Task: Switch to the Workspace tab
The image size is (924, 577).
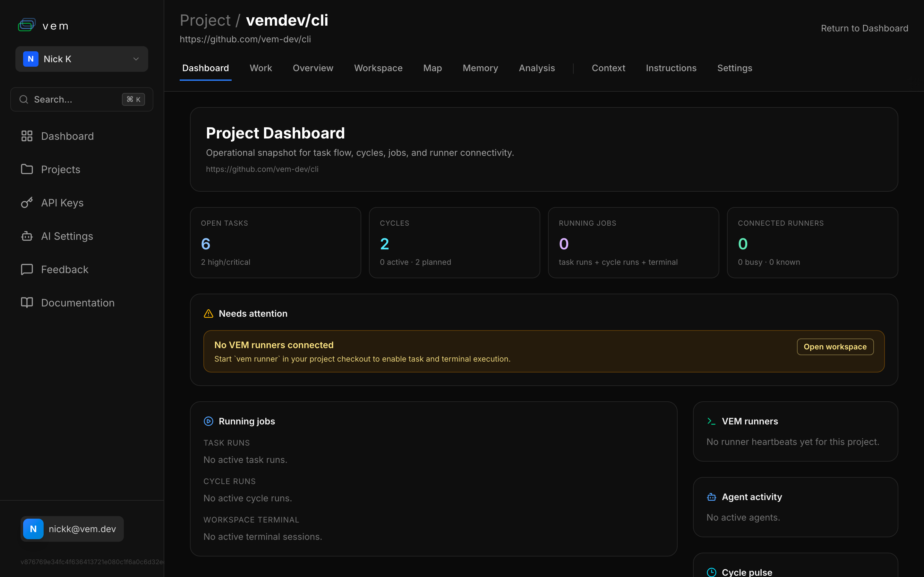Action: (378, 68)
